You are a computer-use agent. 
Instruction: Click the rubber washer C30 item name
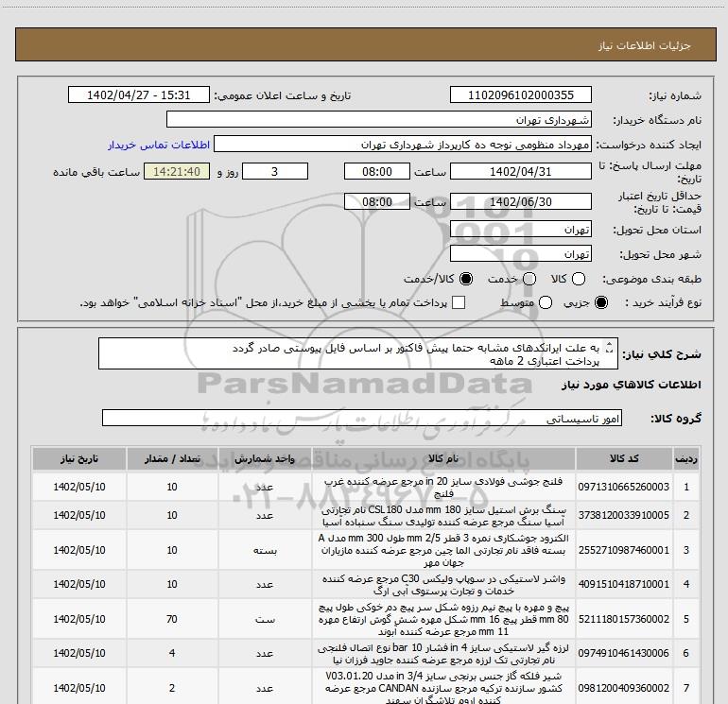(443, 585)
